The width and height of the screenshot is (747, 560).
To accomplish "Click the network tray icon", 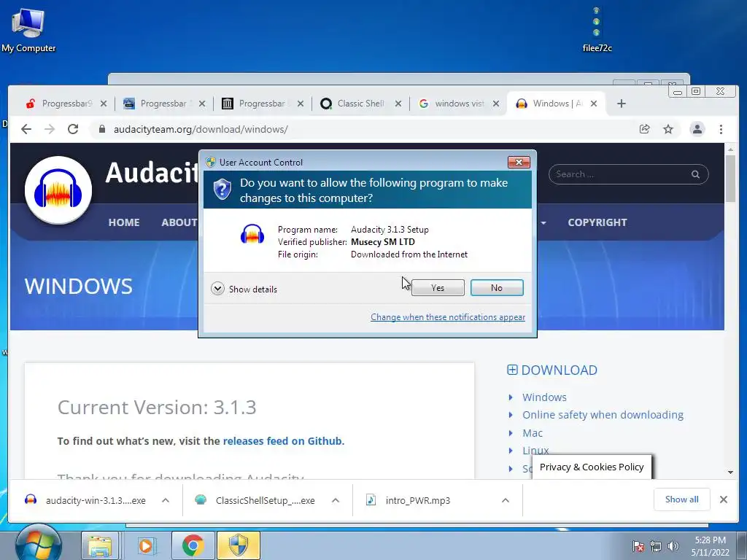I will click(656, 546).
